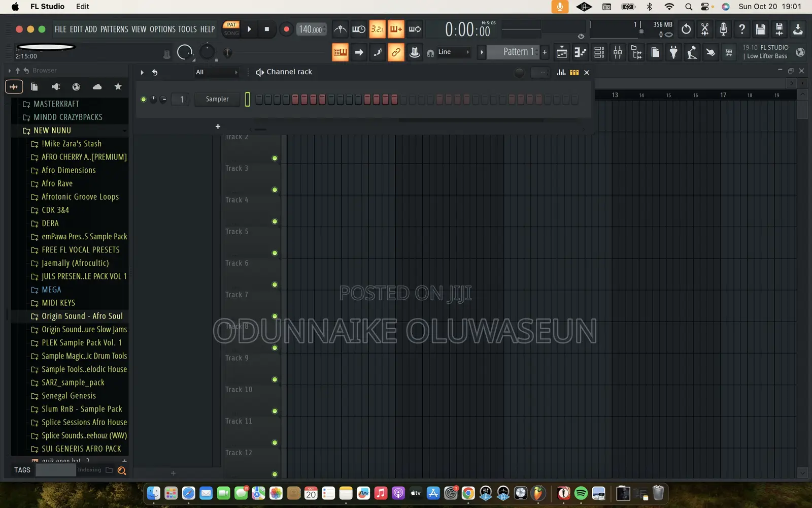Toggle typing keyboard to piano icon
Viewport: 812px width, 508px height.
340,52
